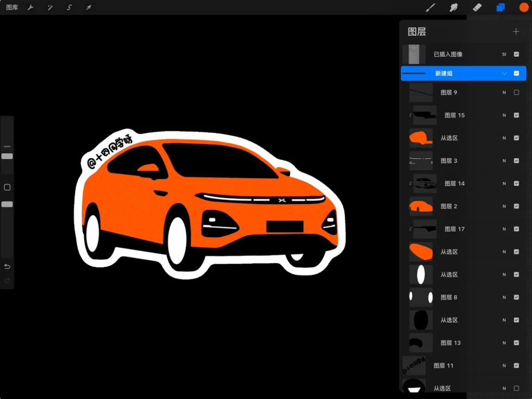Hide 图层 8 with its checkbox
This screenshot has width=532, height=399.
click(516, 297)
